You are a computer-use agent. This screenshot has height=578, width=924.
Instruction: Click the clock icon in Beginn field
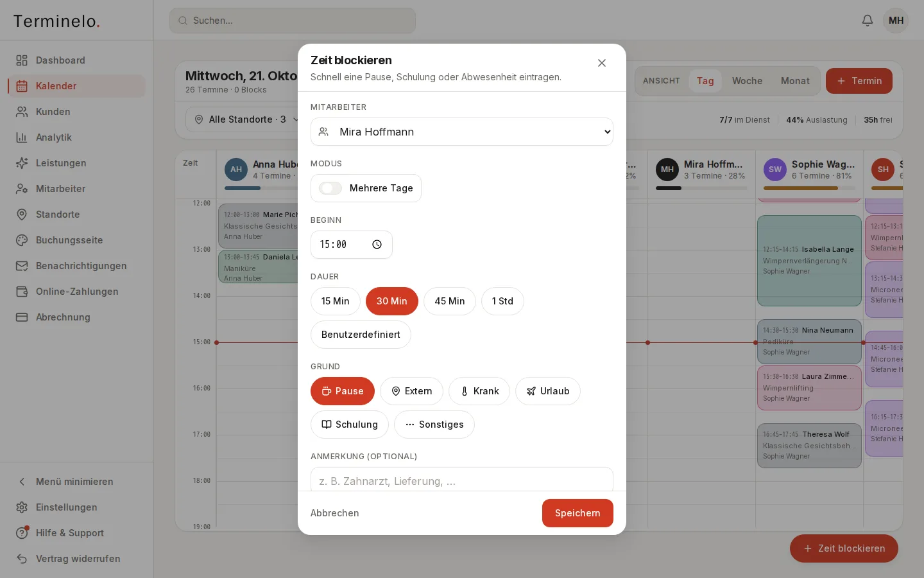tap(377, 245)
